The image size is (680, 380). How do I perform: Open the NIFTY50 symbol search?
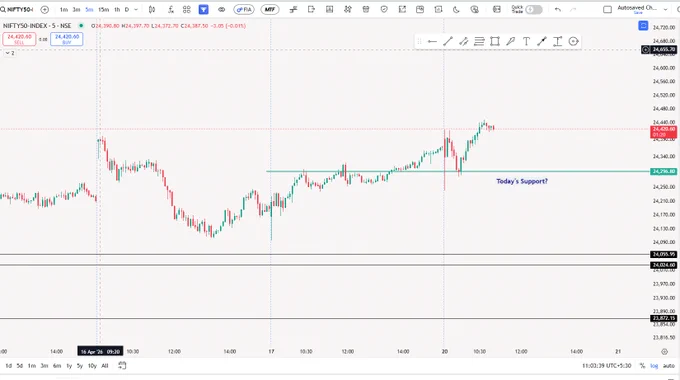(x=17, y=9)
